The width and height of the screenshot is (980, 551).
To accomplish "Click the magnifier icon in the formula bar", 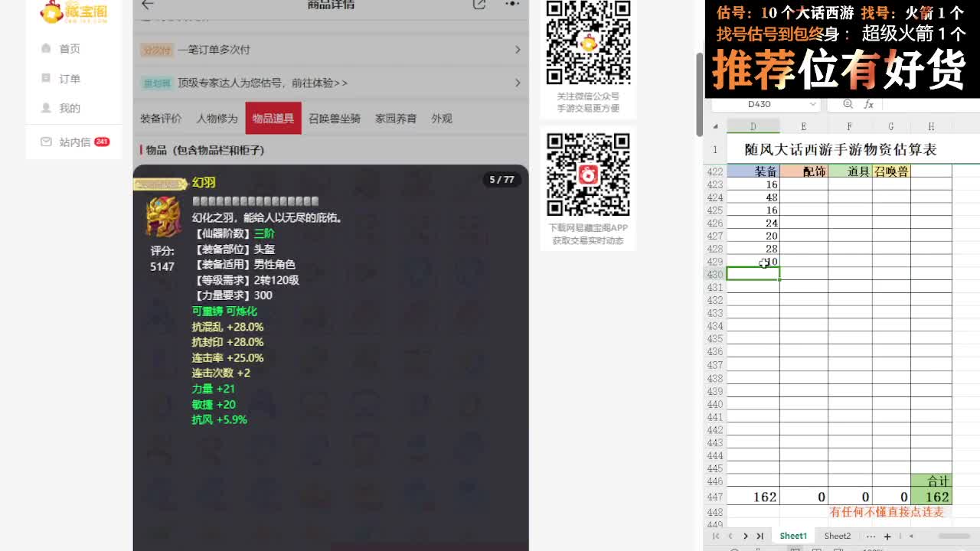I will pos(848,104).
